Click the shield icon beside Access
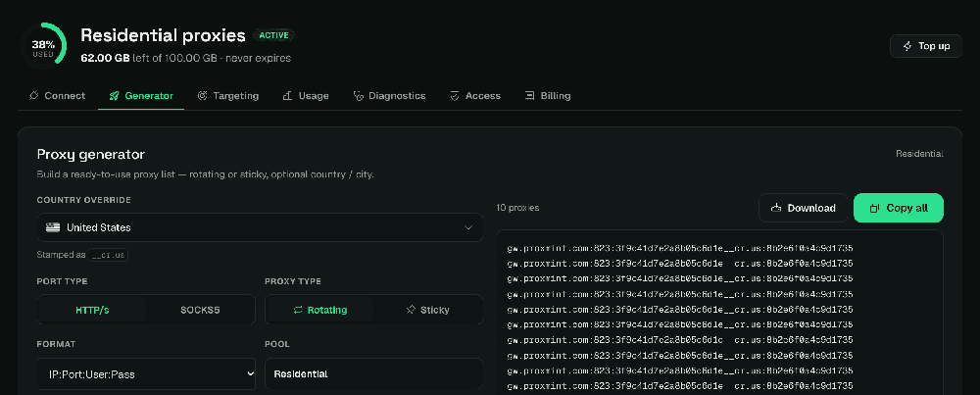This screenshot has height=395, width=980. pyautogui.click(x=455, y=96)
